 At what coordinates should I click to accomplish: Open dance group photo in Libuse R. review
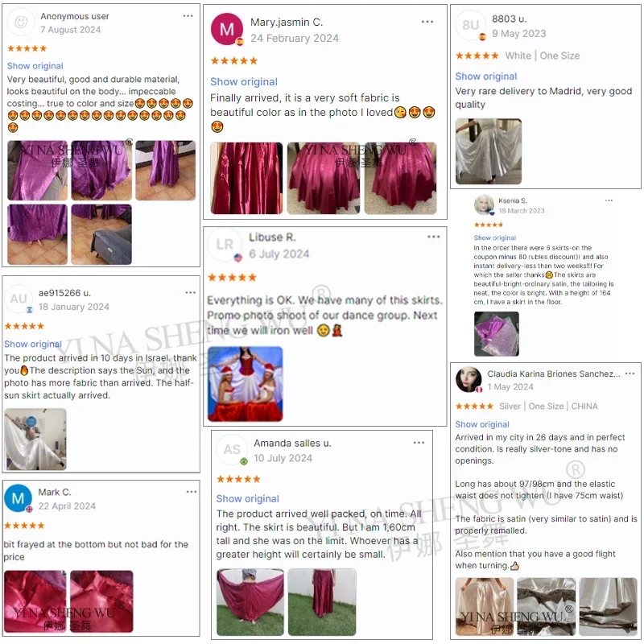tap(246, 384)
